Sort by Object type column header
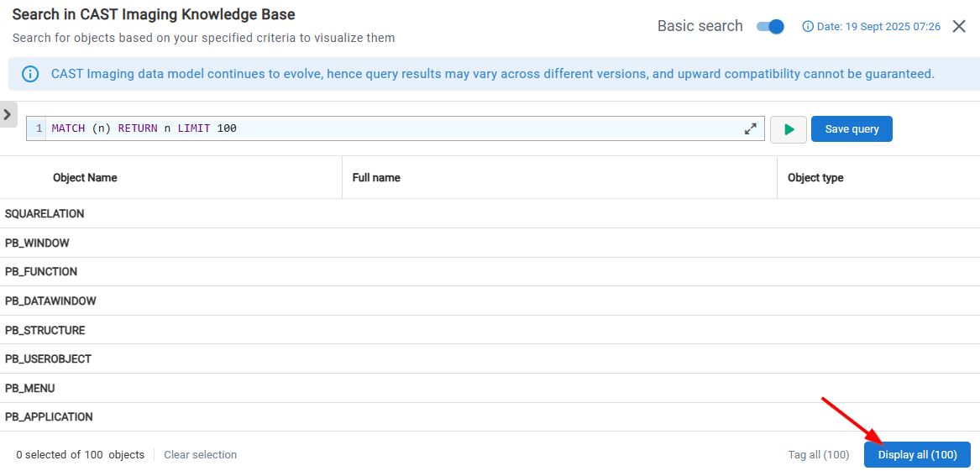The image size is (980, 471). tap(815, 178)
